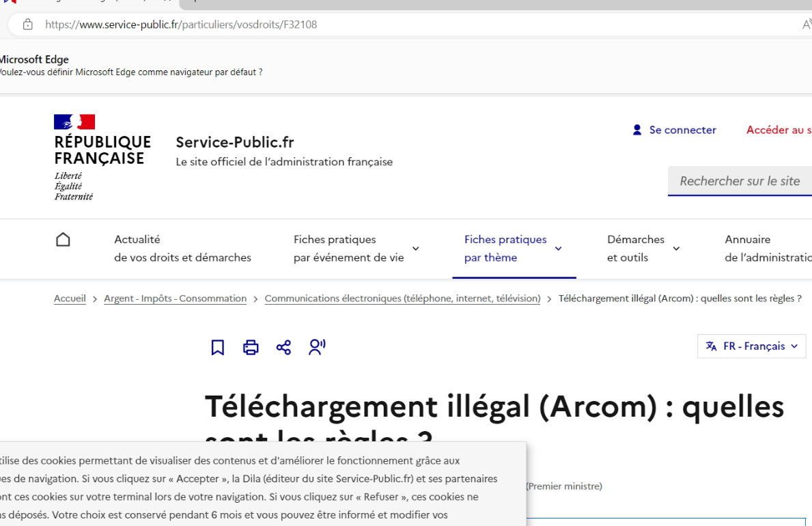812x526 pixels.
Task: Expand Fiches pratiques par événement de vie
Action: point(356,249)
